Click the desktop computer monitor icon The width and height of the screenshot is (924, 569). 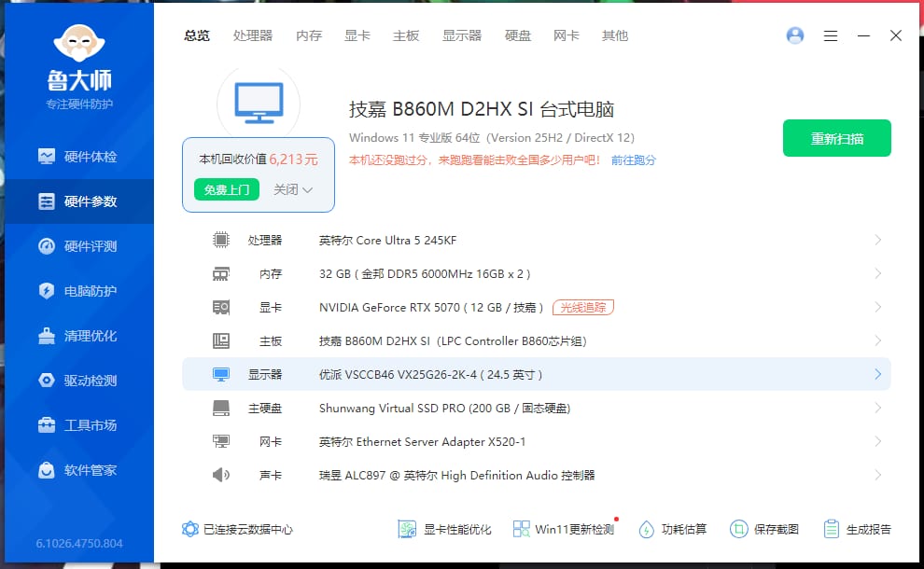click(x=259, y=104)
